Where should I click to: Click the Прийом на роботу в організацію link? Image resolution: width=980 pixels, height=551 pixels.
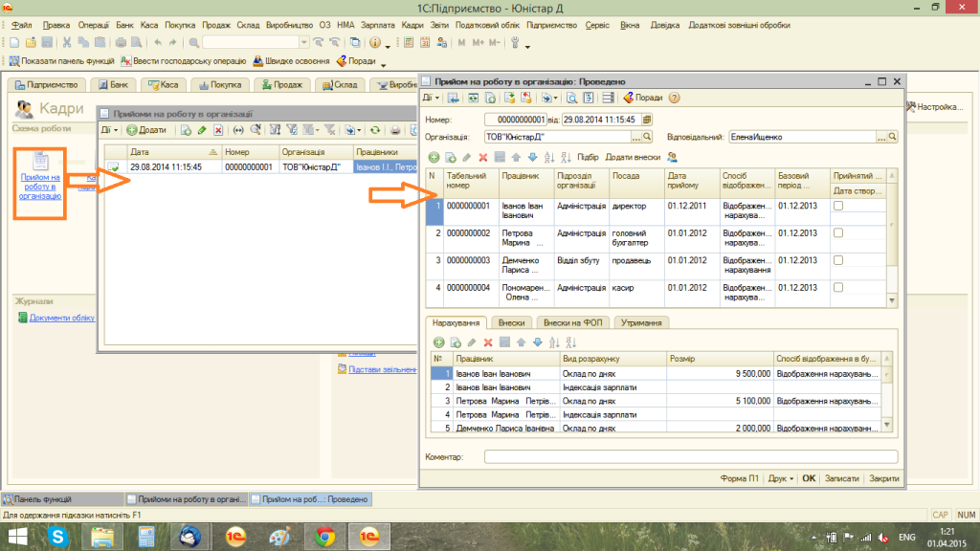(x=40, y=187)
